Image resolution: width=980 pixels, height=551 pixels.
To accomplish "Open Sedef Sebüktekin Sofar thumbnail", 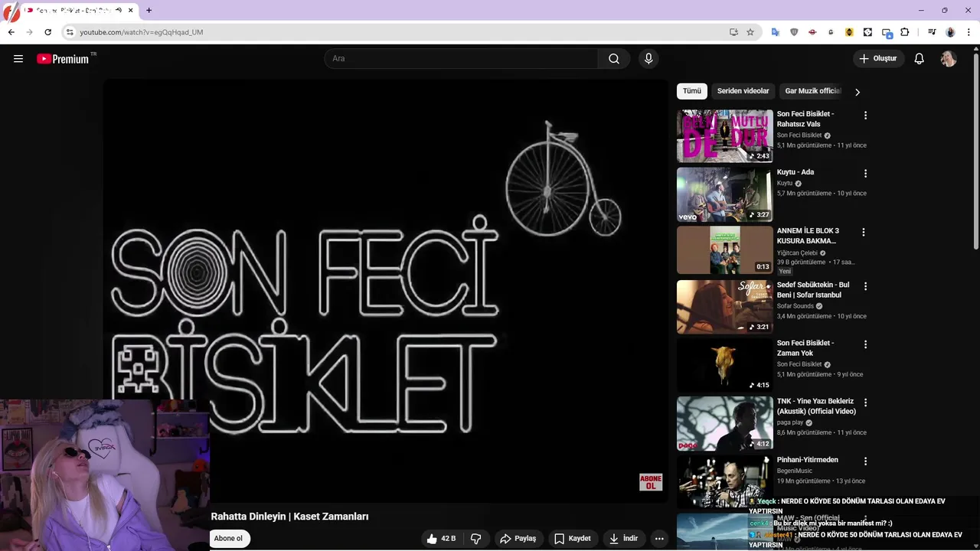I will click(724, 307).
